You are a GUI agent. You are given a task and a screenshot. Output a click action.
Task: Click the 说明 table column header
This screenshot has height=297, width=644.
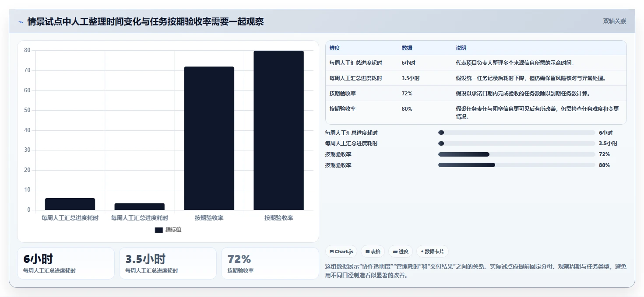(461, 48)
